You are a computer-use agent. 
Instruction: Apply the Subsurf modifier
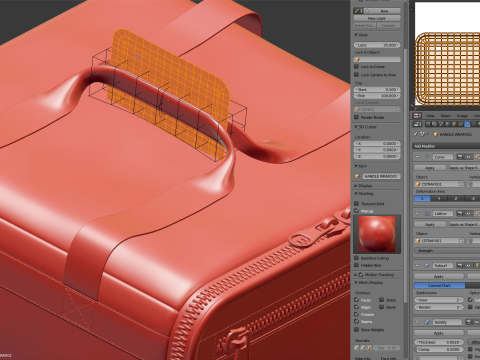pos(439,276)
